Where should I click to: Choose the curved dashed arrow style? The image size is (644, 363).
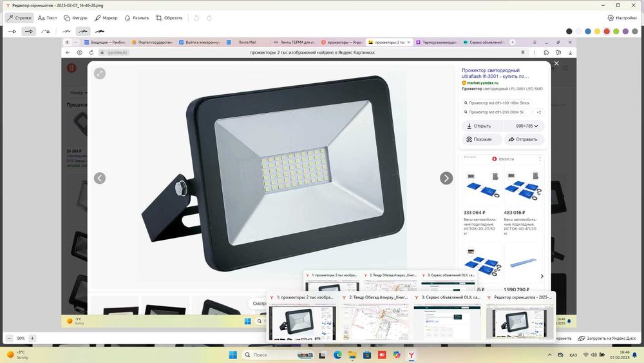[x=46, y=31]
